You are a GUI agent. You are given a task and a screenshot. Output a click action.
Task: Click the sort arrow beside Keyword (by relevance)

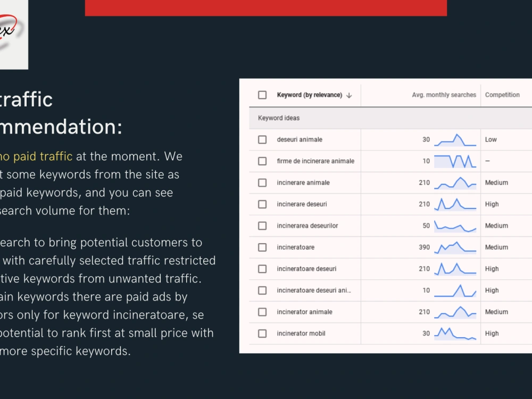(349, 95)
